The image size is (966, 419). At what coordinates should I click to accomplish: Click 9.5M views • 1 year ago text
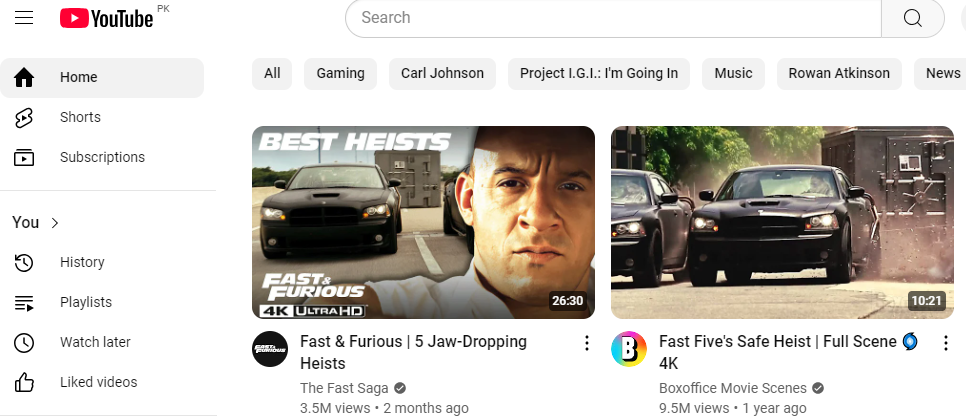coord(733,408)
